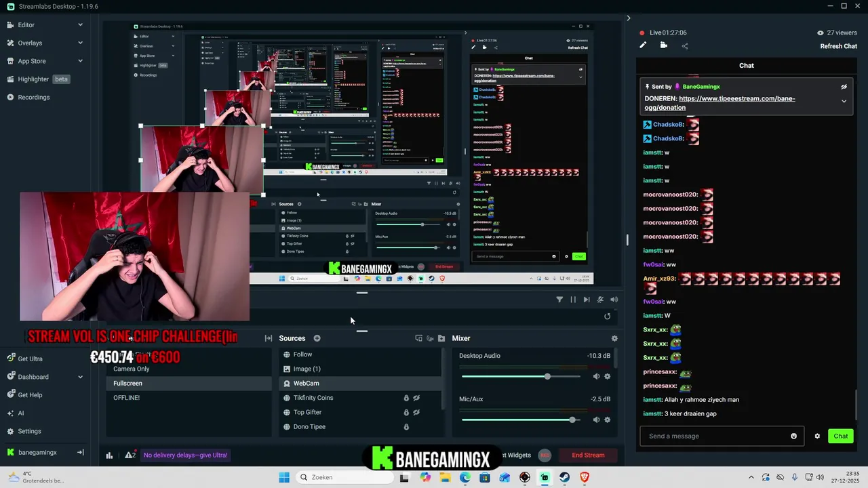
Task: Select the WebCam source
Action: (360, 384)
